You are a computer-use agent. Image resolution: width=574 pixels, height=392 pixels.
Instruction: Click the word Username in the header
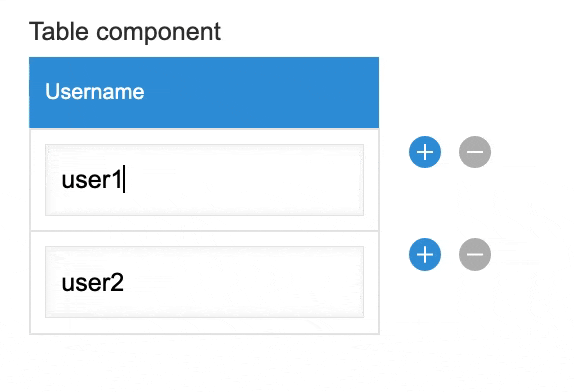(94, 92)
